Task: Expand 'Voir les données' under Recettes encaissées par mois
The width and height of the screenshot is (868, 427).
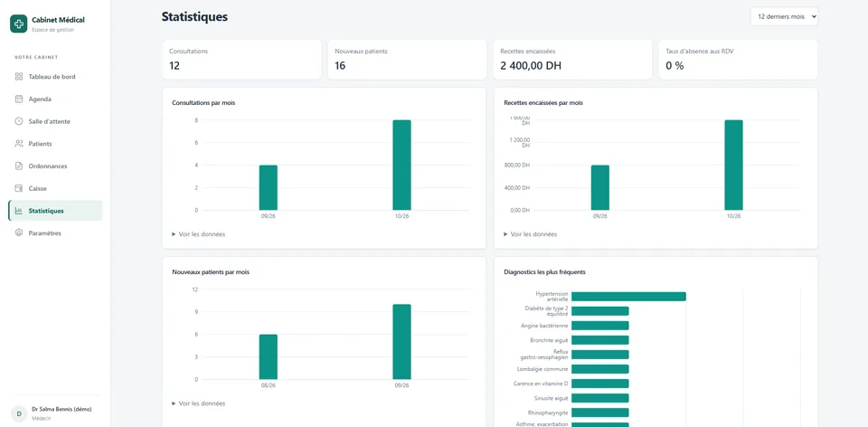Action: [x=531, y=234]
